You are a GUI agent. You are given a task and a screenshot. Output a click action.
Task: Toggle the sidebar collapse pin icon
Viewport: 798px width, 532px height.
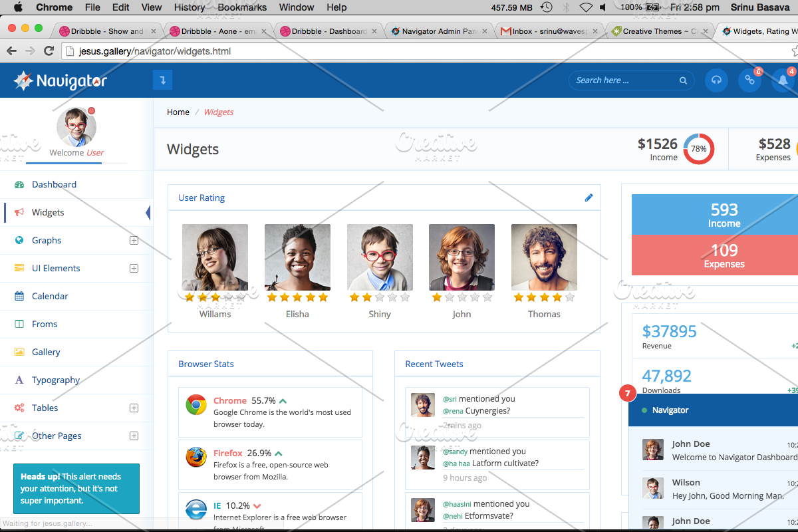pos(162,80)
